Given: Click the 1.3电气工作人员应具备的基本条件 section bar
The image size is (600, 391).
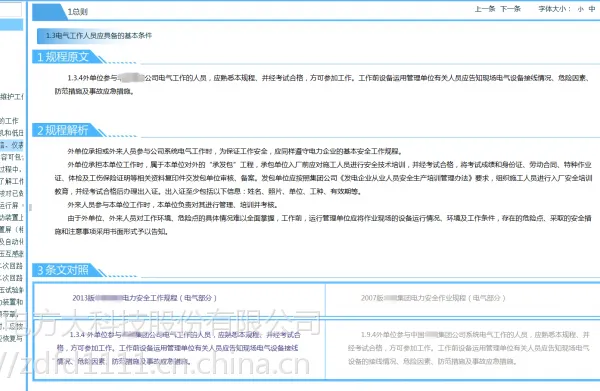Looking at the screenshot, I should click(x=95, y=36).
